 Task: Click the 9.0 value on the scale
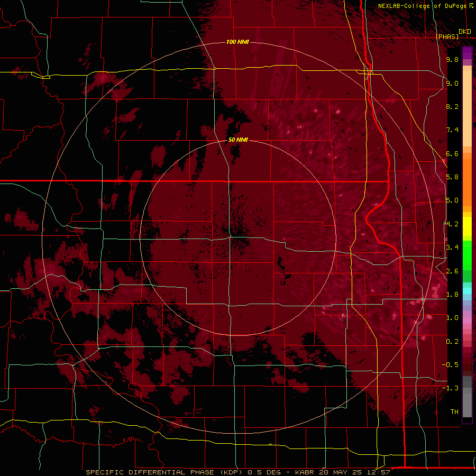click(452, 83)
